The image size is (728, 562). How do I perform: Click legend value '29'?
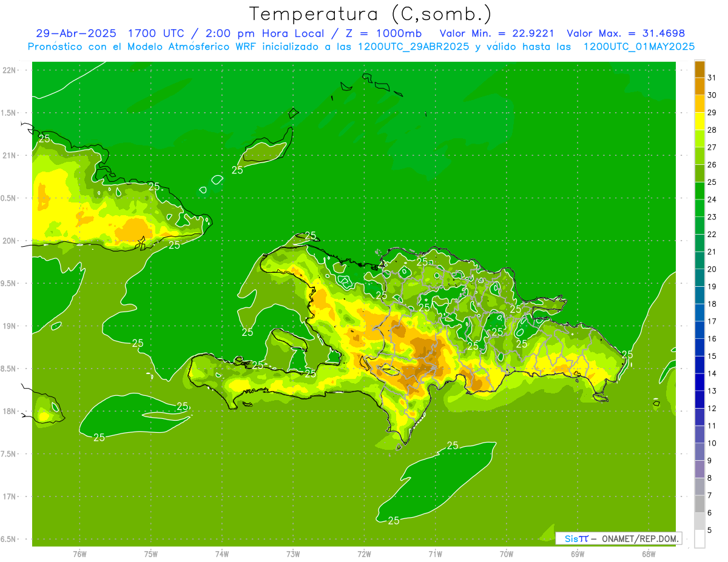(x=712, y=112)
